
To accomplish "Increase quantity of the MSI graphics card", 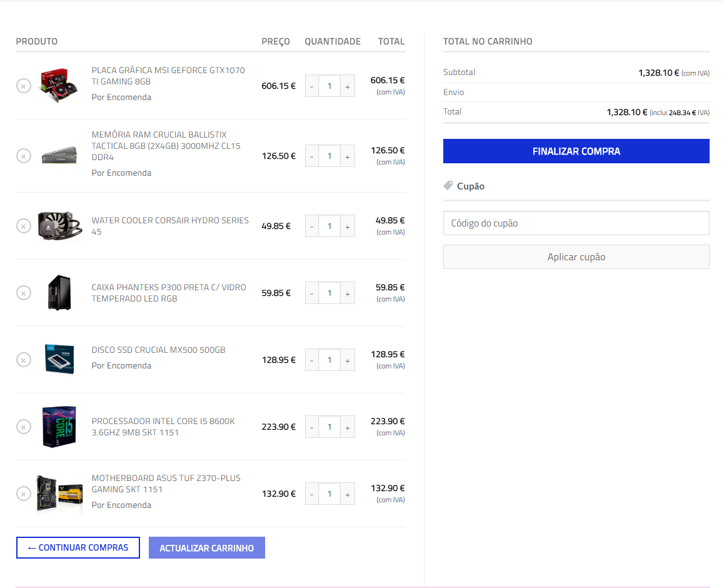I will point(348,86).
